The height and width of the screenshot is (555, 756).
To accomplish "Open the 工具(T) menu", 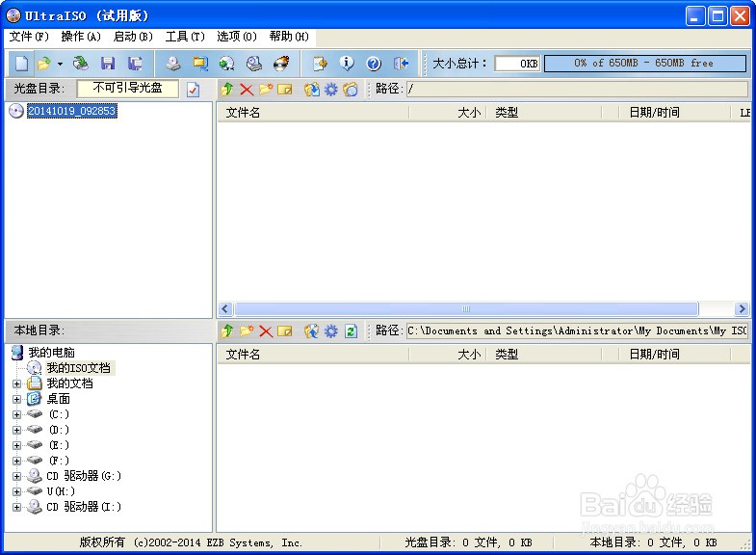I will [x=185, y=37].
